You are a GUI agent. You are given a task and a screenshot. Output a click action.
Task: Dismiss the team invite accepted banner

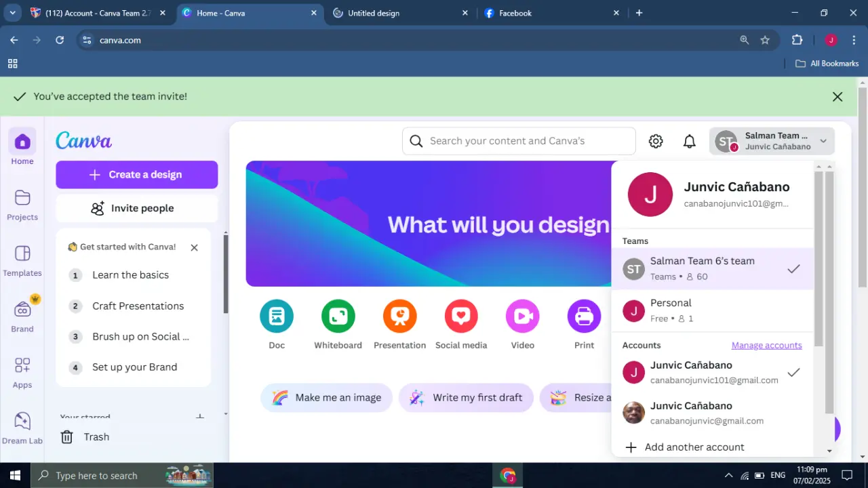point(837,97)
